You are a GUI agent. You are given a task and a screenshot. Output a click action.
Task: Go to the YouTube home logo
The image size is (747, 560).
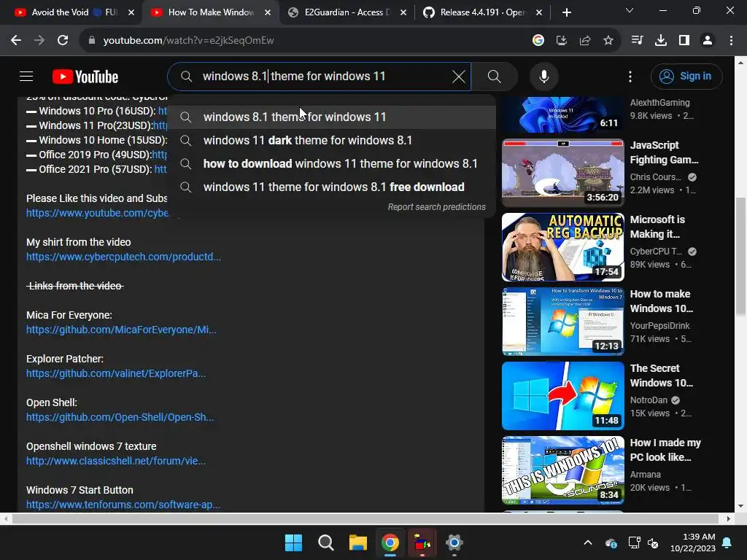coord(85,77)
